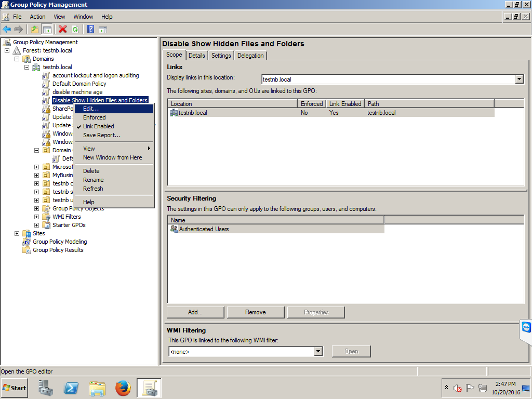
Task: Click the Forward navigation arrow icon
Action: tap(20, 29)
